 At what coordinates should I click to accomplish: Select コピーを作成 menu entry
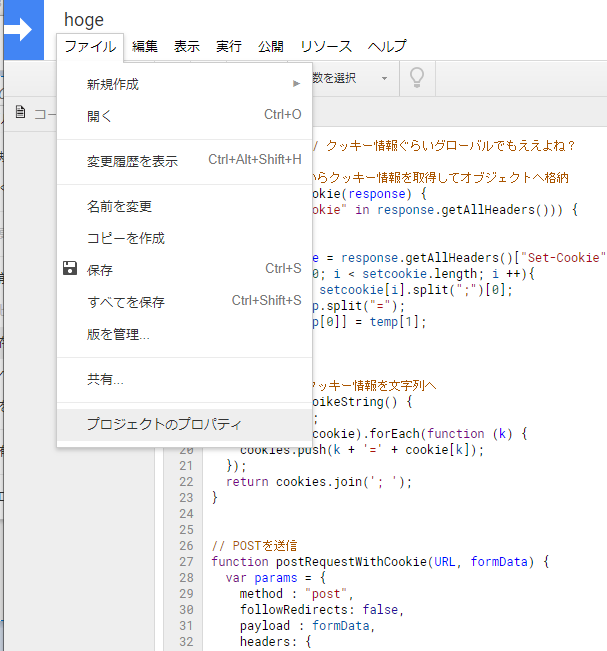point(184,238)
